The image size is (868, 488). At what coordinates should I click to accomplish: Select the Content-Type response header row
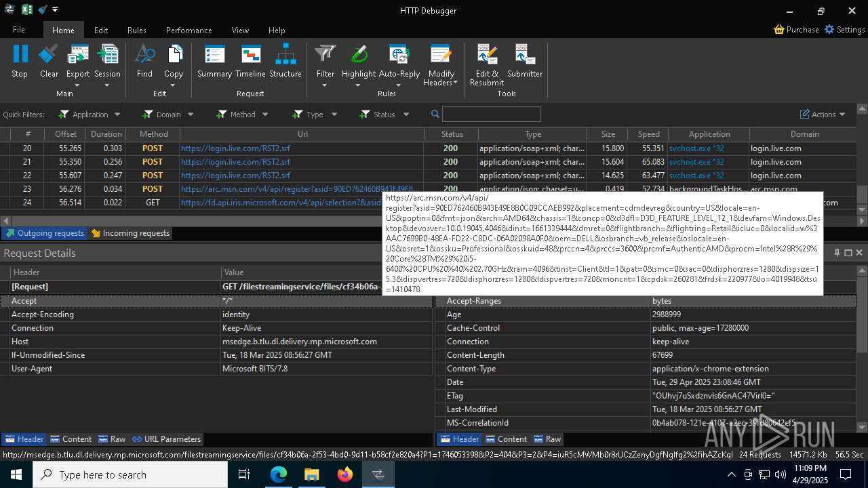pyautogui.click(x=646, y=369)
